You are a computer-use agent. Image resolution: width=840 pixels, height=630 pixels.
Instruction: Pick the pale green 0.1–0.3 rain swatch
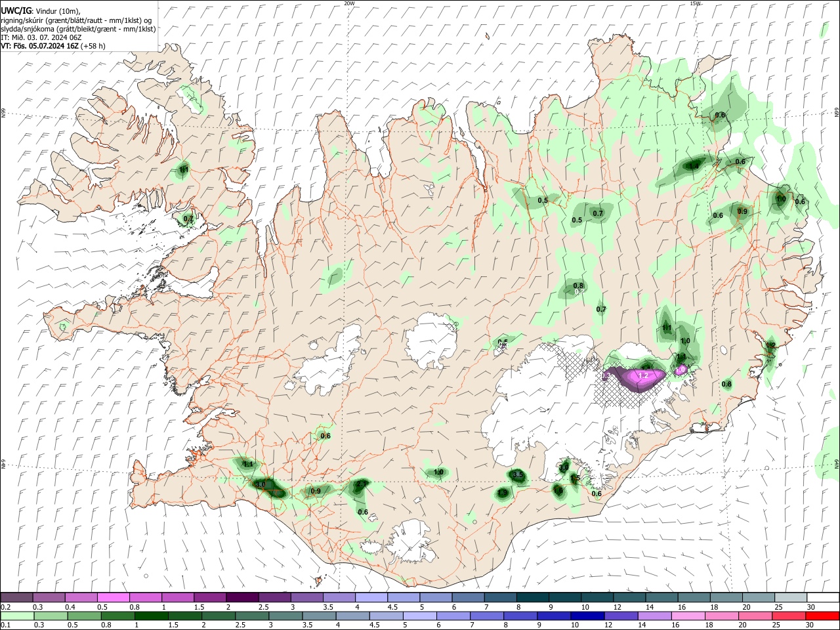coord(16,616)
